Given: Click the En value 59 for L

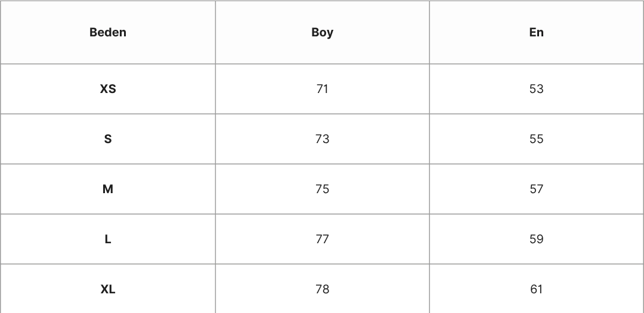Looking at the screenshot, I should coord(536,239).
